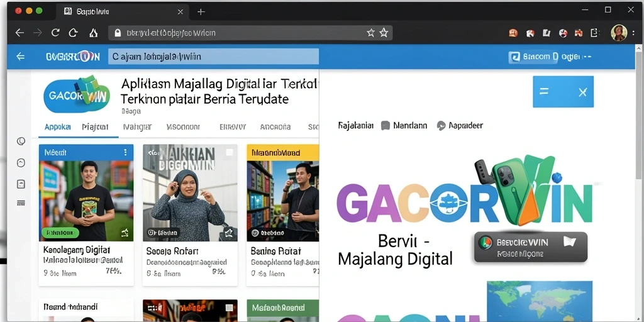Open a new browser tab with plus icon
The height and width of the screenshot is (322, 644).
coord(201,12)
